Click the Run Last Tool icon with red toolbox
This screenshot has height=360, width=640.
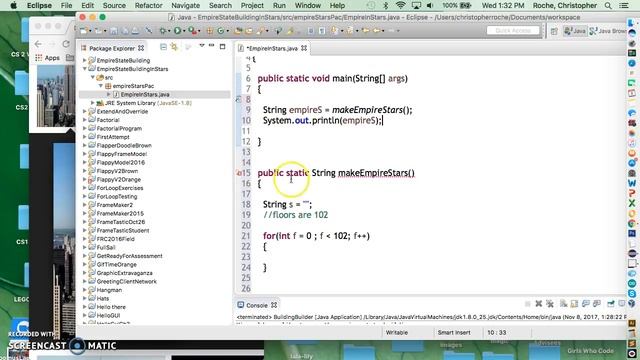pyautogui.click(x=192, y=31)
